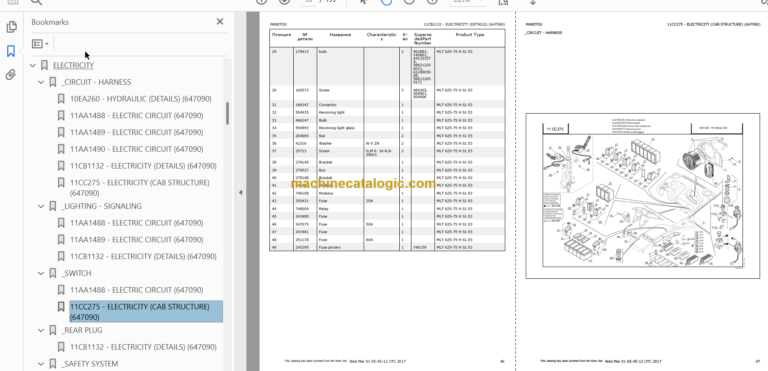Collapse the _SWITCH bookmark group
Image resolution: width=768 pixels, height=371 pixels.
click(41, 273)
